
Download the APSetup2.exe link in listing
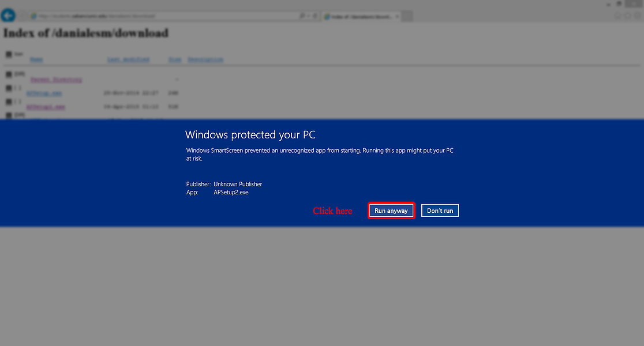pos(46,107)
